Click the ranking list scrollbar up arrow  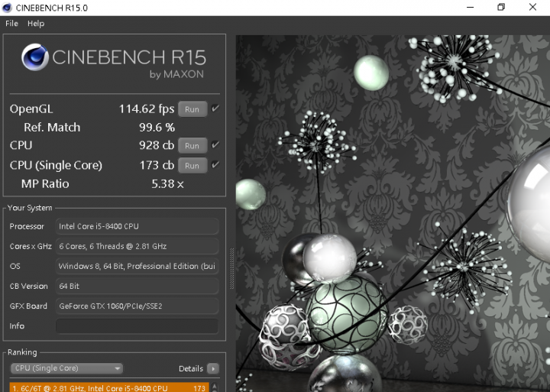coord(215,387)
